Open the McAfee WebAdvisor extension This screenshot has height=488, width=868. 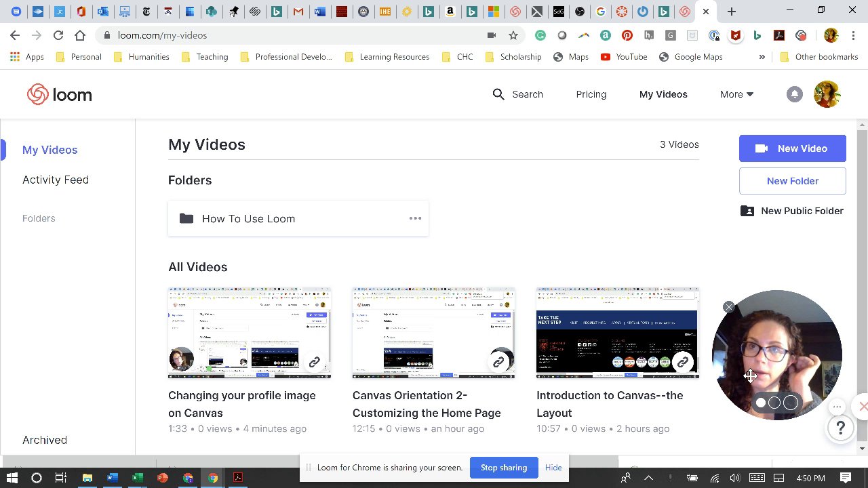[736, 35]
